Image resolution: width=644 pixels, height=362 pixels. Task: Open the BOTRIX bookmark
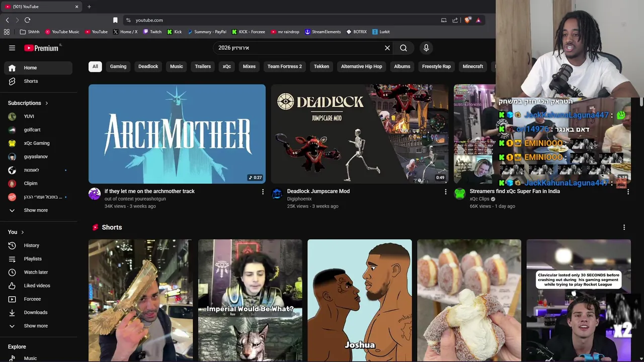click(x=357, y=32)
